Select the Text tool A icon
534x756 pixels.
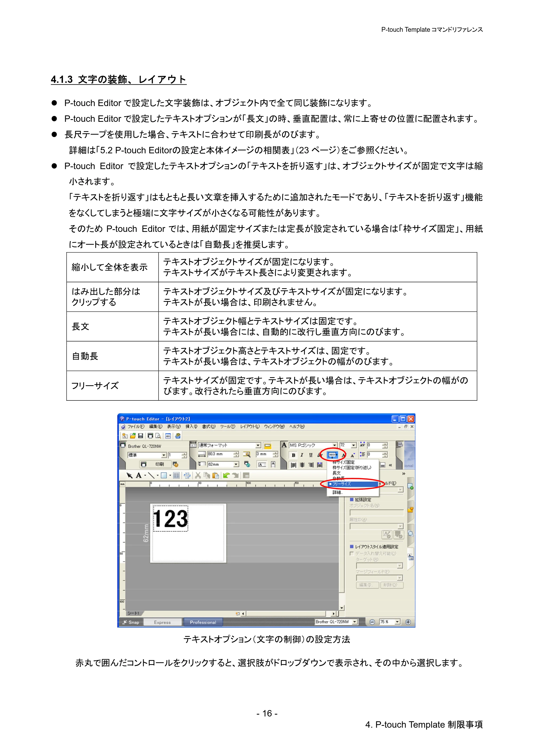(139, 475)
